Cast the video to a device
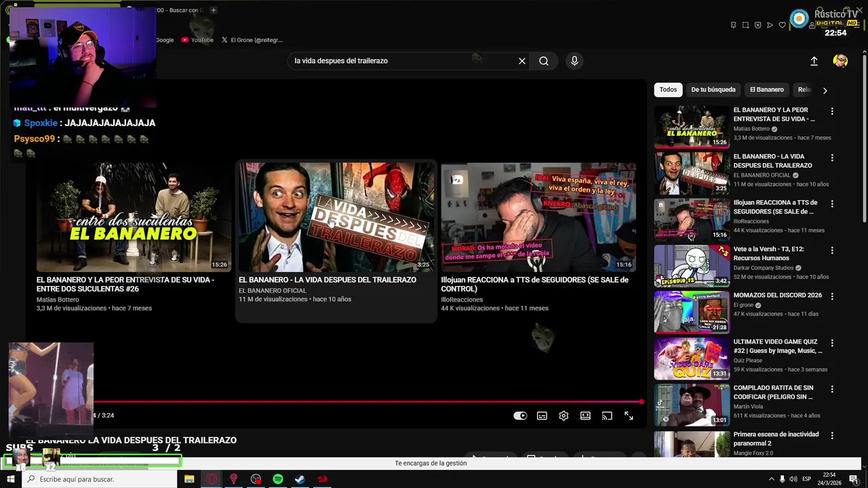The width and height of the screenshot is (868, 488). 607,416
